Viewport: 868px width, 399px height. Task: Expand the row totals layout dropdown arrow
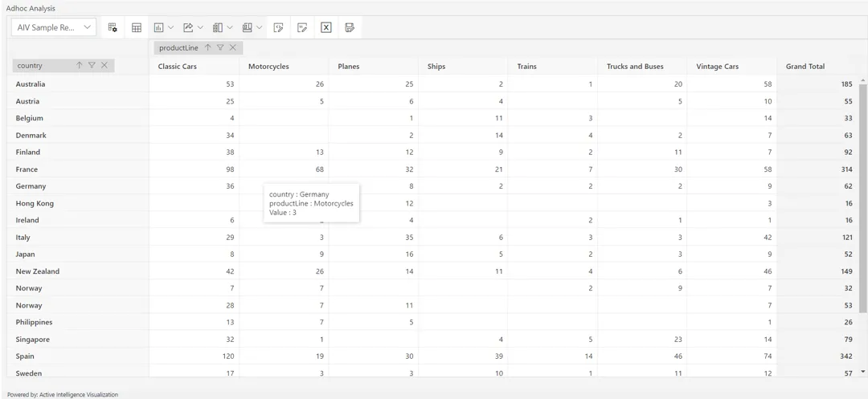[259, 27]
